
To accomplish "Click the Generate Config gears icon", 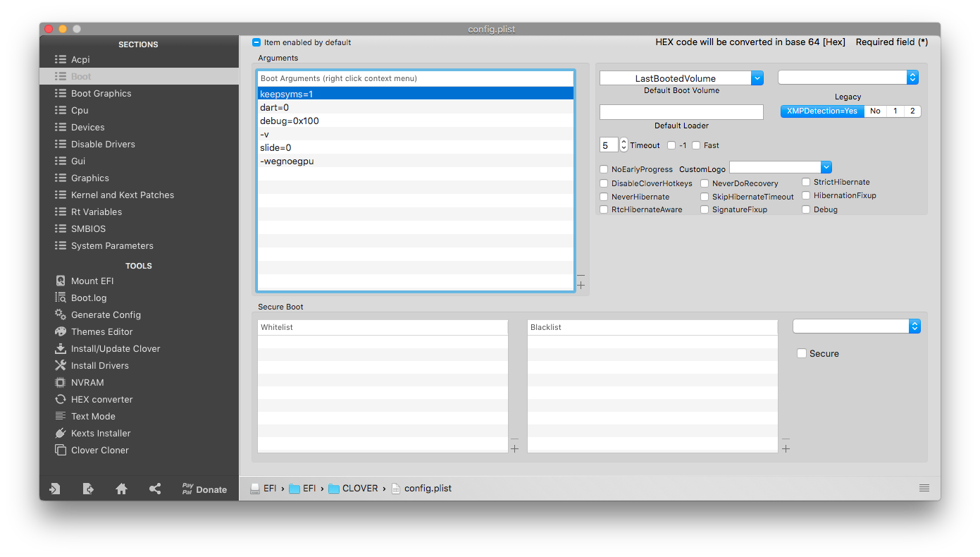I will point(61,314).
